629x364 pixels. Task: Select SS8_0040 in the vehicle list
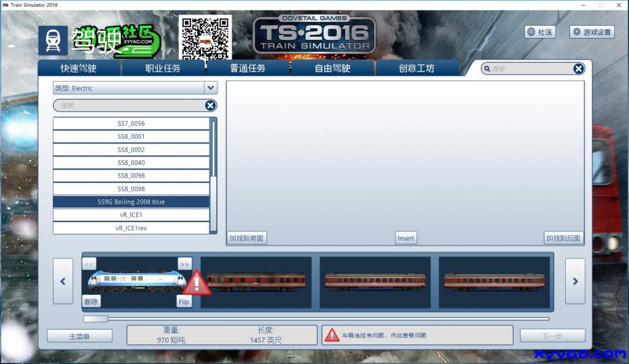pyautogui.click(x=131, y=163)
